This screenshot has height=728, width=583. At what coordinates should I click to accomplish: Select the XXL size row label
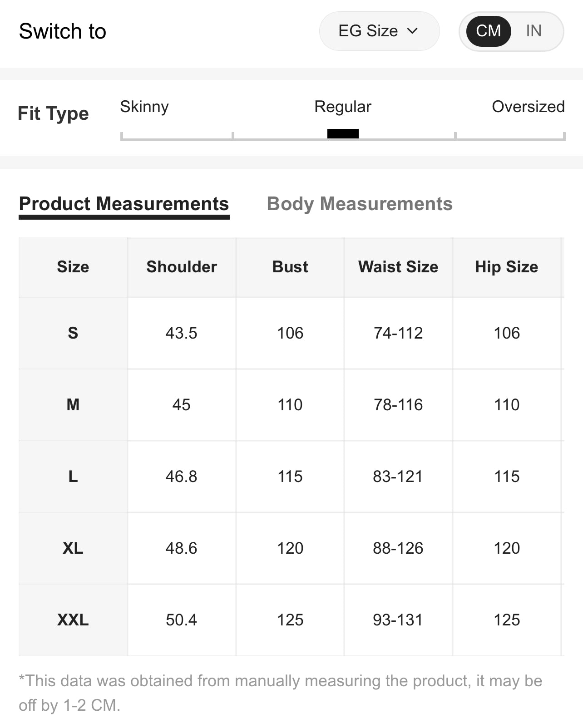coord(73,620)
